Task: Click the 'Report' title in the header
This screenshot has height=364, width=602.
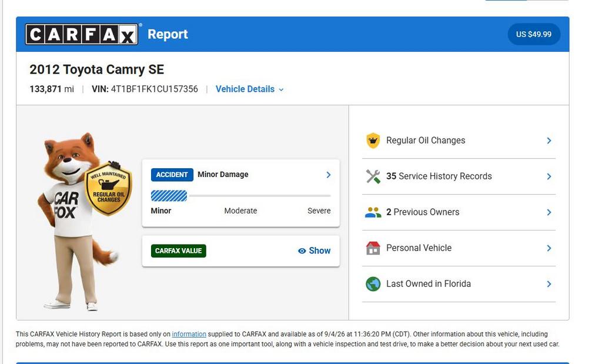Action: [168, 34]
